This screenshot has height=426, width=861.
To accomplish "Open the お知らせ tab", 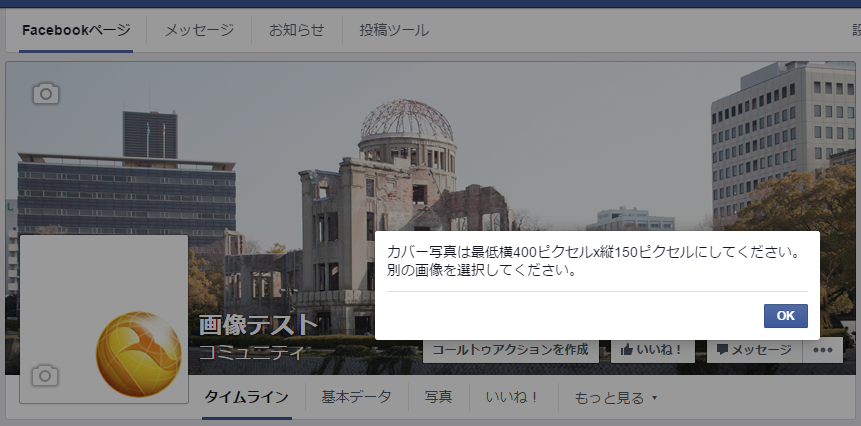I will click(x=297, y=30).
